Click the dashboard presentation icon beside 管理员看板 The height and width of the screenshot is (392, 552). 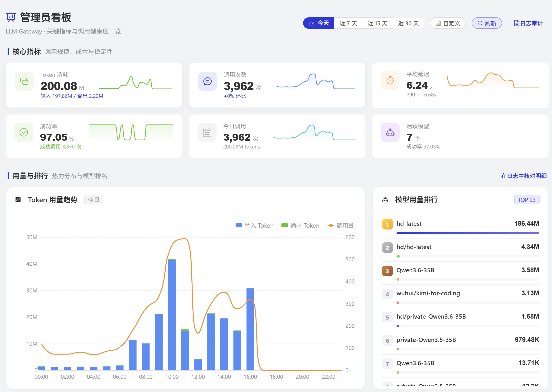[x=11, y=17]
